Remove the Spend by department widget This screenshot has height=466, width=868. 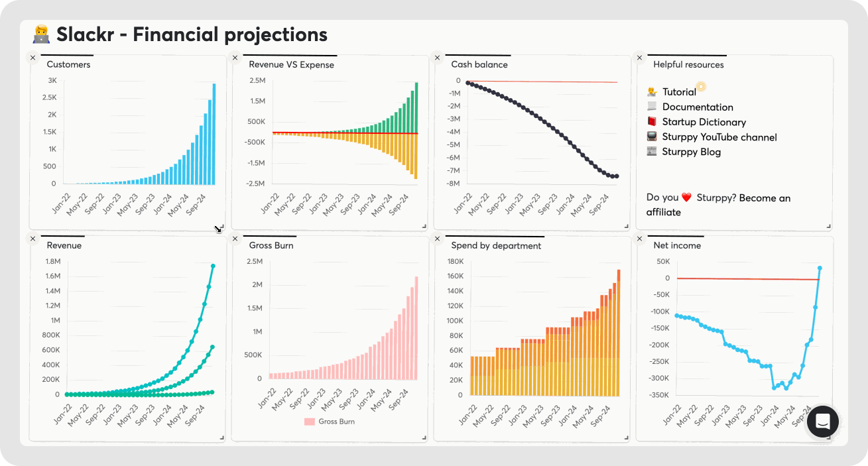(436, 239)
